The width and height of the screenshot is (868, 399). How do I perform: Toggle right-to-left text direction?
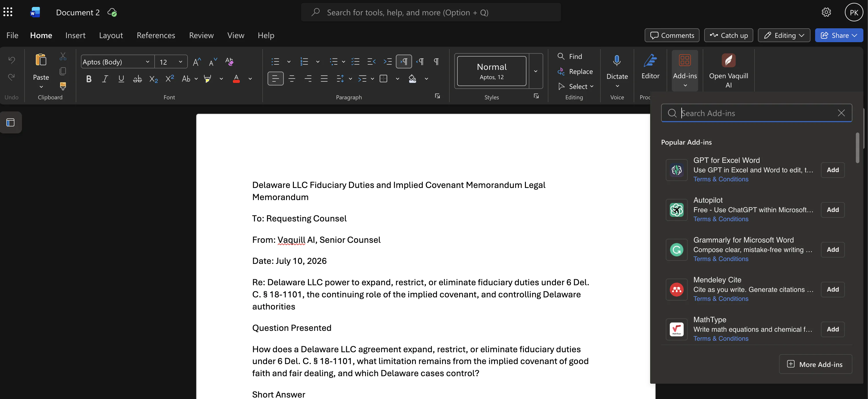coord(420,61)
